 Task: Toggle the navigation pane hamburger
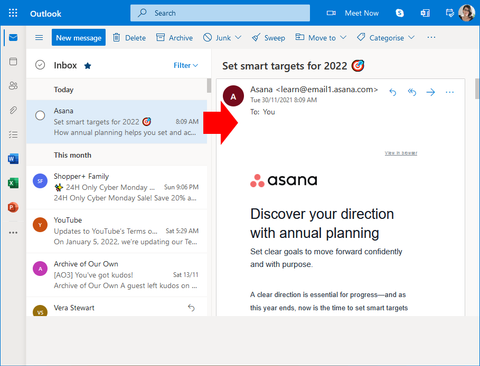tap(39, 37)
